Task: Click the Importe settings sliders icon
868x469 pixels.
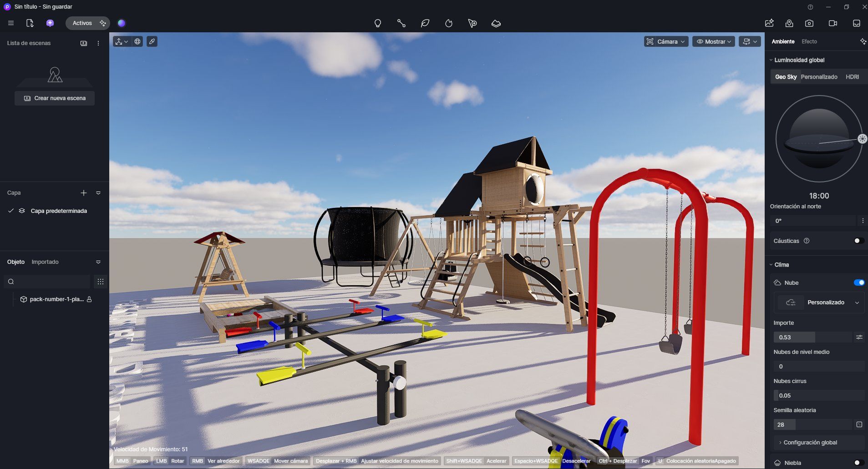Action: (x=859, y=337)
